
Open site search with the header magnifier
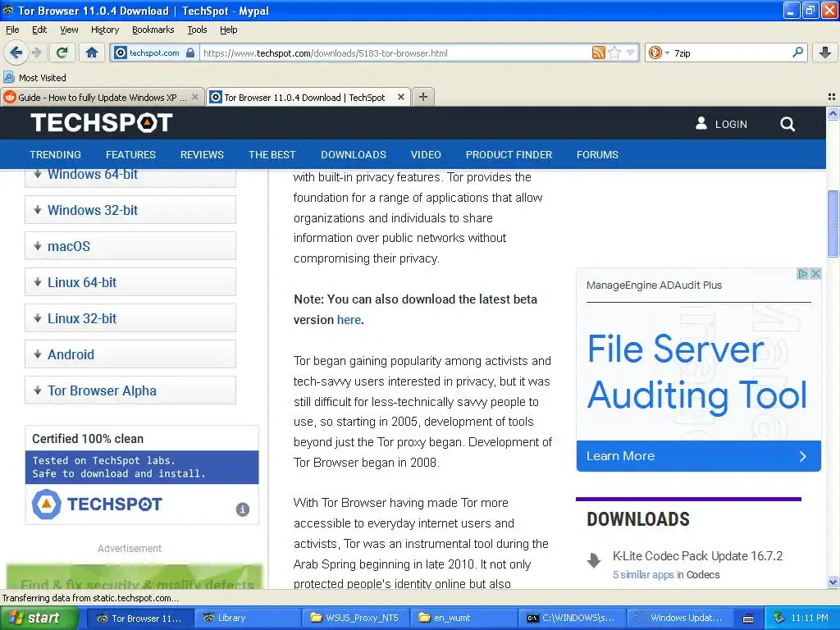[x=787, y=124]
